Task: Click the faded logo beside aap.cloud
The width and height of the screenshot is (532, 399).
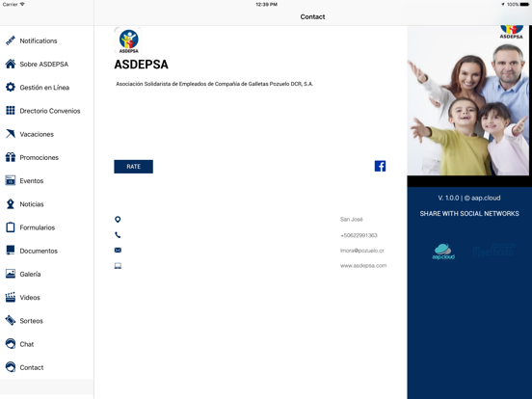Action: point(494,250)
